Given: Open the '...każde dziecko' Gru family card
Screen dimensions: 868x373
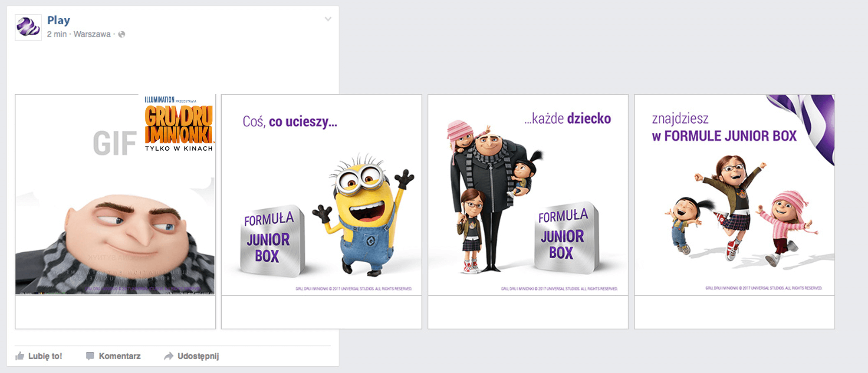Looking at the screenshot, I should (x=528, y=195).
